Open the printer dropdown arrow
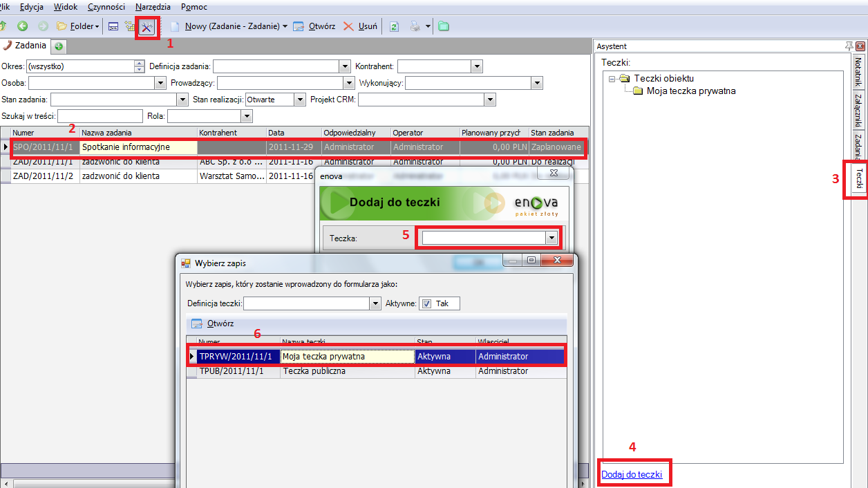Image resolution: width=868 pixels, height=488 pixels. [x=428, y=27]
